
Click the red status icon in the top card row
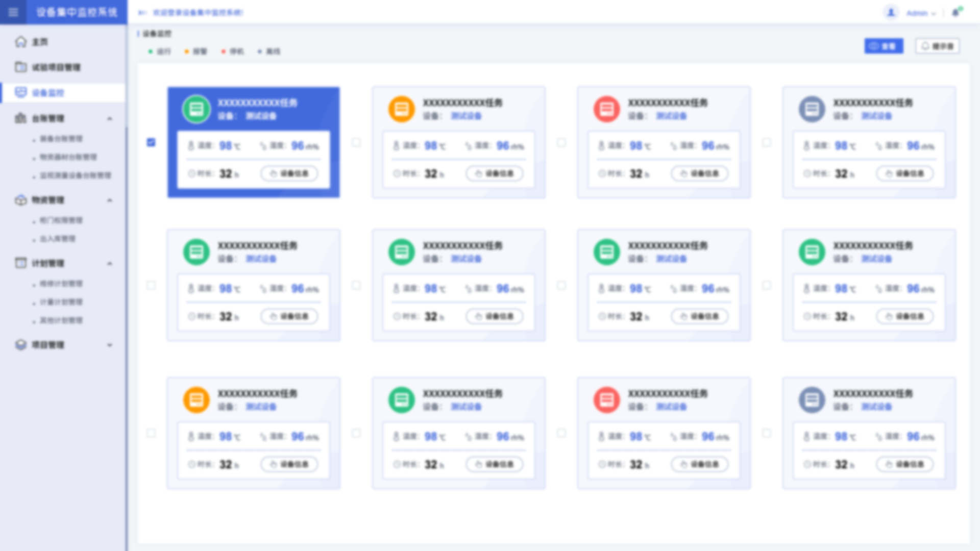coord(607,109)
